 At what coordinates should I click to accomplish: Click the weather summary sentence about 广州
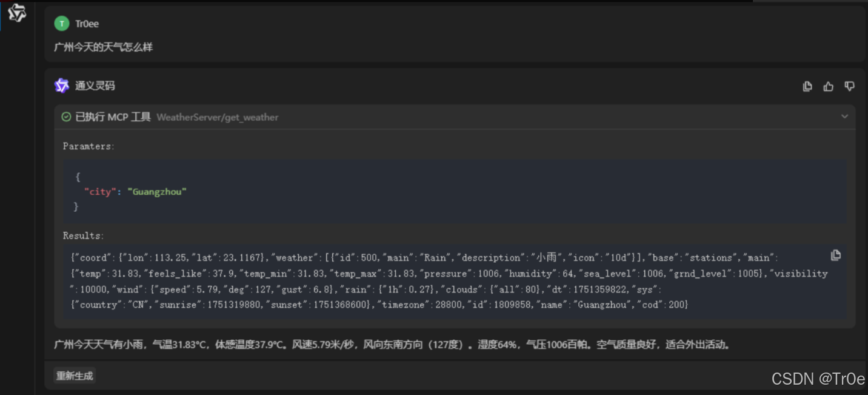[x=392, y=345]
